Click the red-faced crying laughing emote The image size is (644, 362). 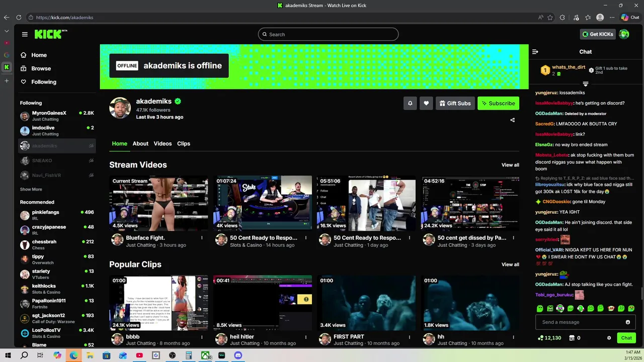pos(611,308)
